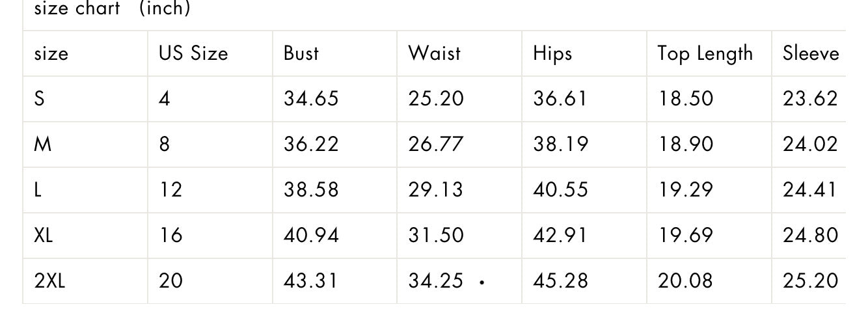The height and width of the screenshot is (313, 868).
Task: Select US size 20 cell
Action: pyautogui.click(x=171, y=281)
